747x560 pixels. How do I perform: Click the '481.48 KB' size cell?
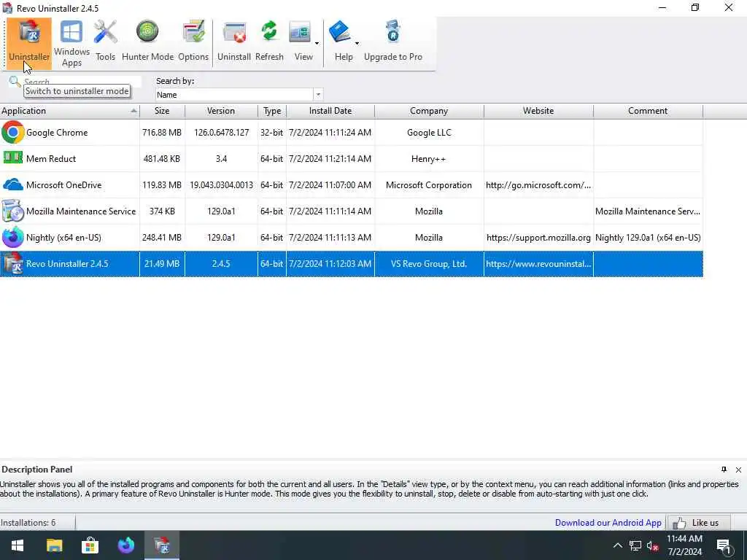click(162, 158)
